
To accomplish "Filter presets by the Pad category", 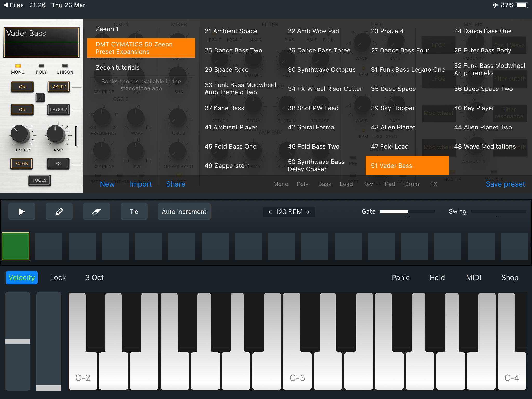I will pyautogui.click(x=390, y=184).
